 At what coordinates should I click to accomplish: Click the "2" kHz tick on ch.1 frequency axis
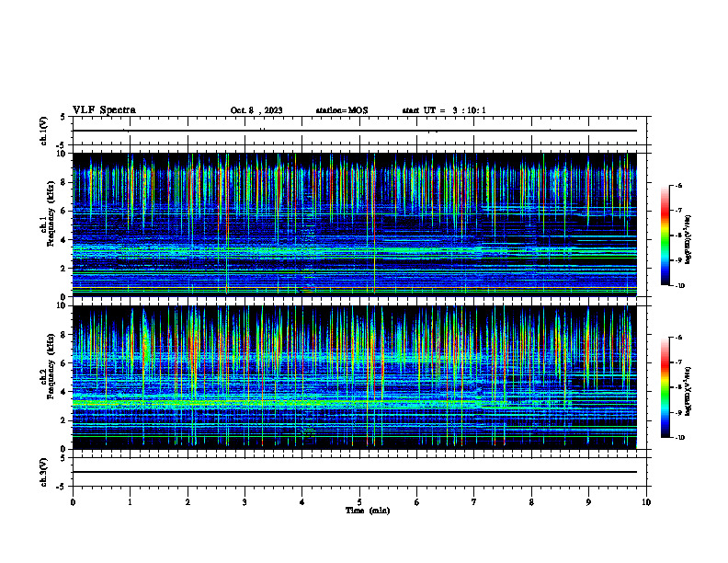[63, 269]
